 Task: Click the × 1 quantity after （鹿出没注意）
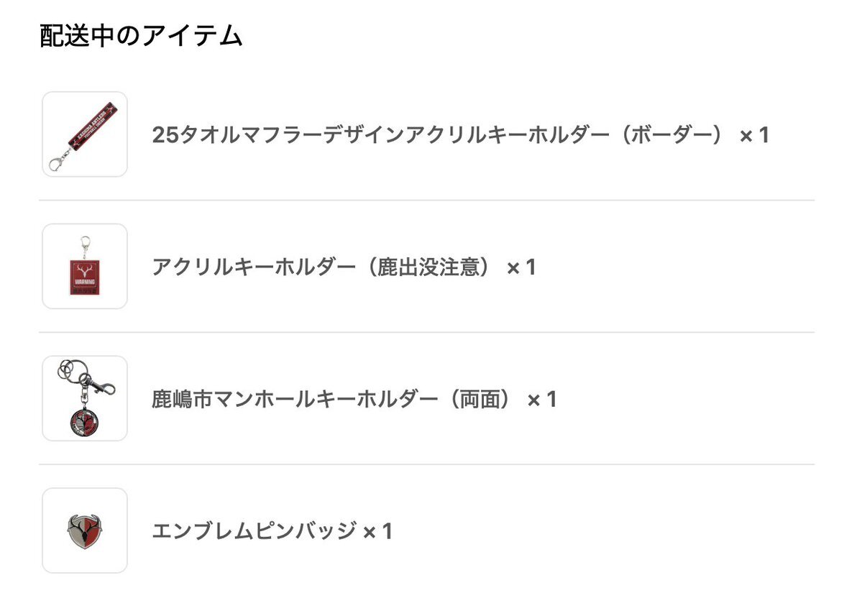click(521, 267)
